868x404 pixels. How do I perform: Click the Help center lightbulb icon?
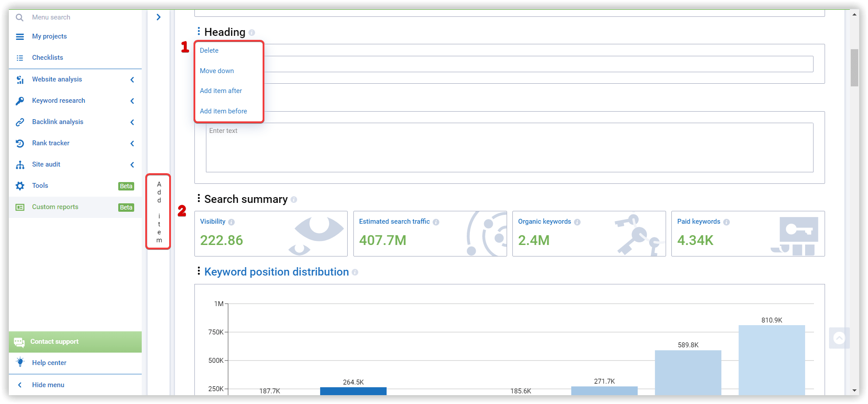click(20, 362)
